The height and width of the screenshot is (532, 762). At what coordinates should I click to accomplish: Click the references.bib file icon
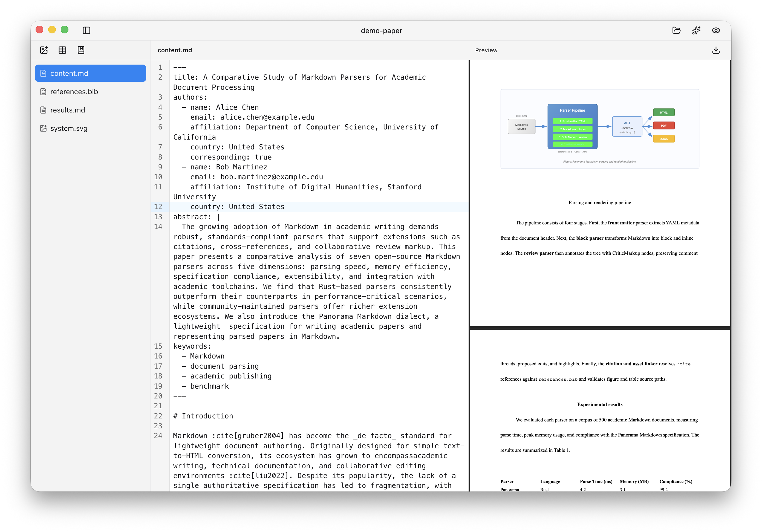click(x=43, y=92)
